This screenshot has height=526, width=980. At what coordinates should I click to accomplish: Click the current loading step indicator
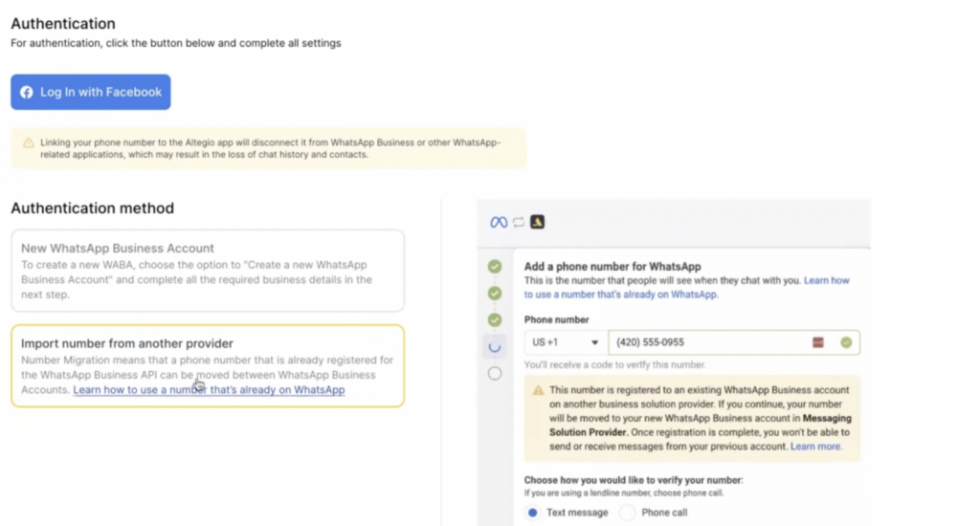pyautogui.click(x=495, y=347)
